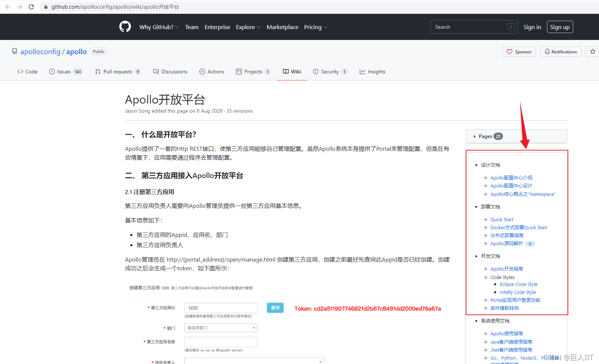
Task: Open the Notifications bell icon
Action: click(547, 52)
